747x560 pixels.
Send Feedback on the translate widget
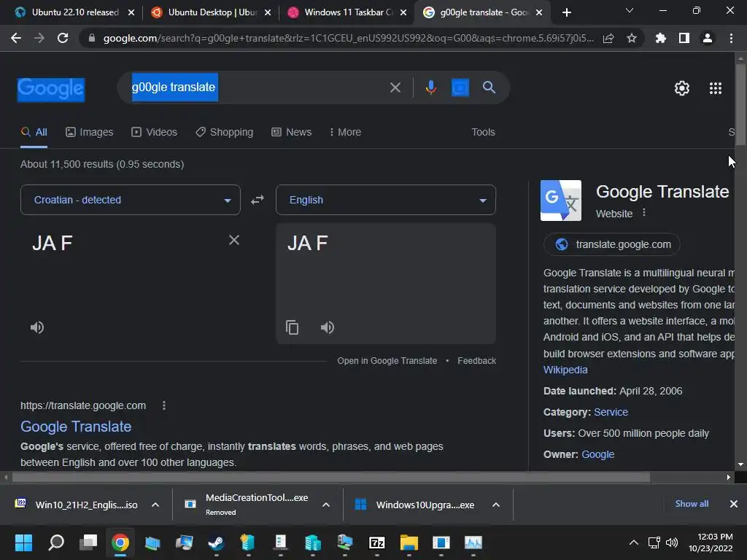click(476, 361)
